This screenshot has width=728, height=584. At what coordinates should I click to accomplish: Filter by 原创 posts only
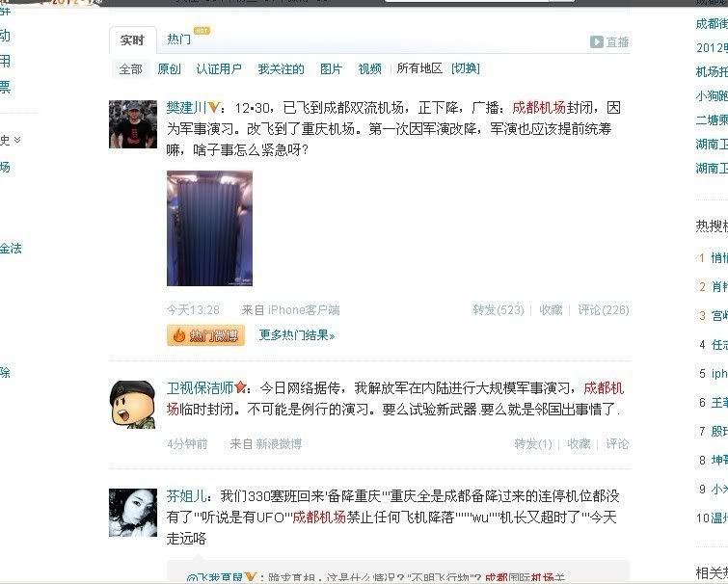[x=169, y=69]
